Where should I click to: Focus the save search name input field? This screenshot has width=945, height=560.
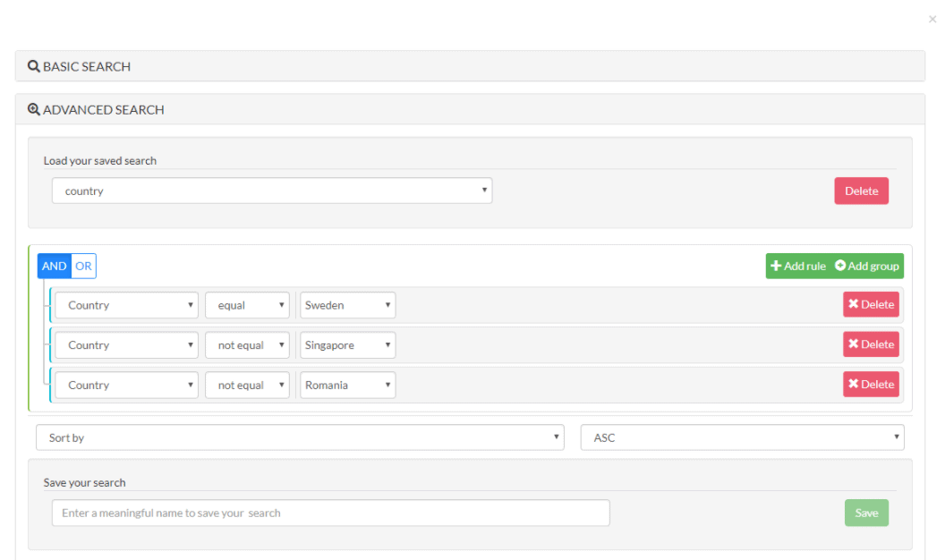331,513
